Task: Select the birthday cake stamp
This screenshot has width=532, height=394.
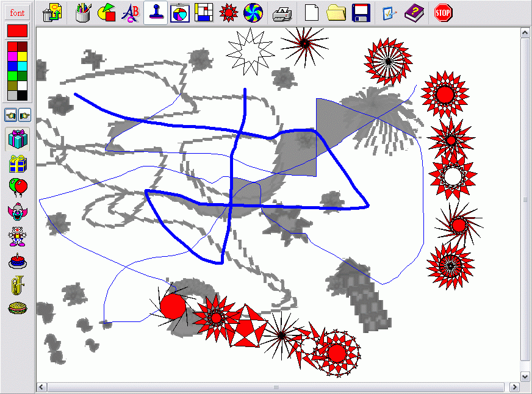Action: coord(17,261)
